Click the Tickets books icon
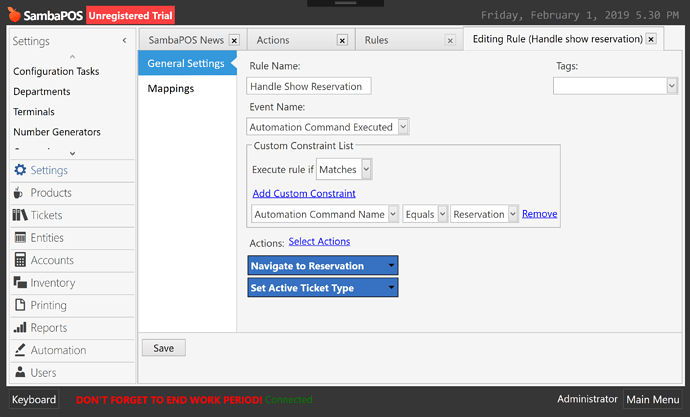Screen dimensions: 690x417 coord(20,215)
